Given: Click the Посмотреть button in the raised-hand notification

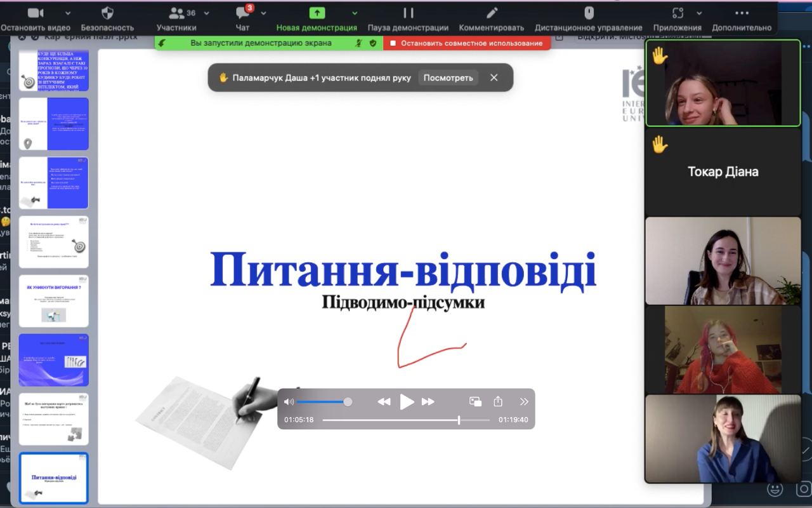Looking at the screenshot, I should [448, 77].
